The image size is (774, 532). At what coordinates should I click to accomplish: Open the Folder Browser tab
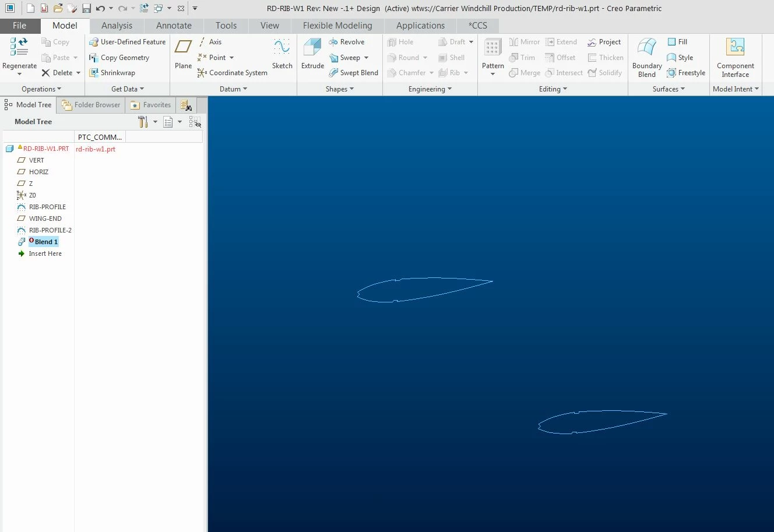[x=91, y=105]
